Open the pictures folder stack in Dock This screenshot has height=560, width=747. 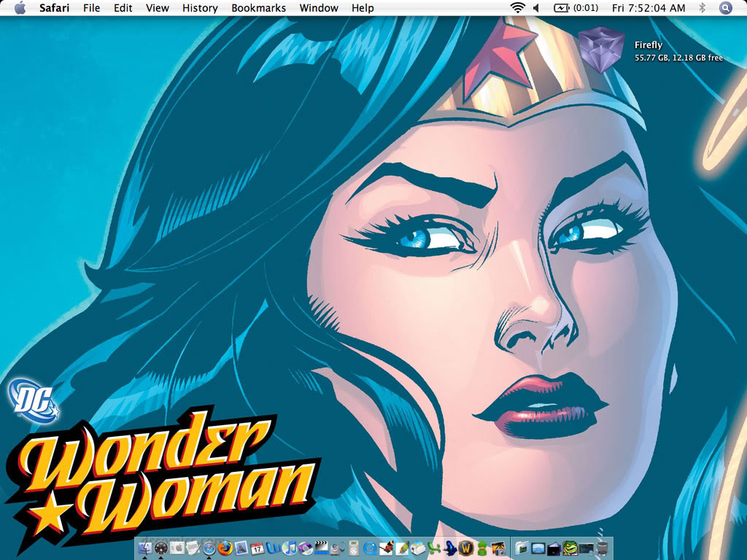[522, 548]
